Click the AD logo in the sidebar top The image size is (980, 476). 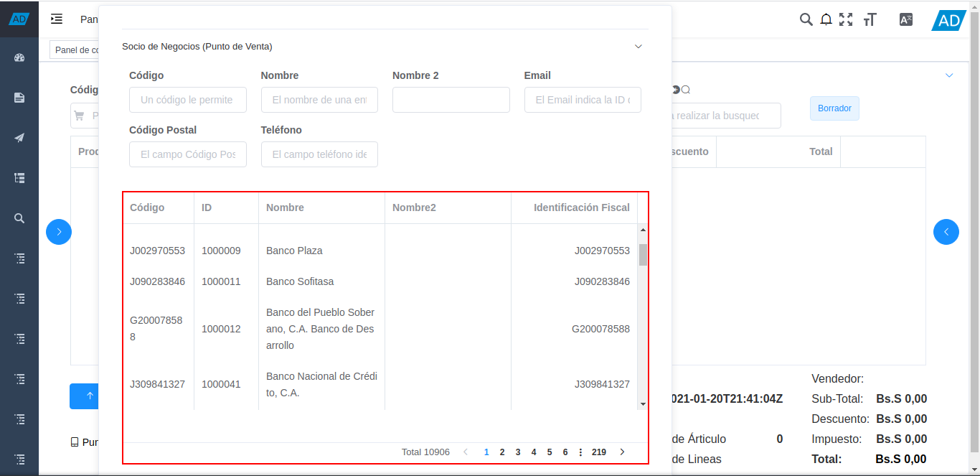click(x=19, y=19)
